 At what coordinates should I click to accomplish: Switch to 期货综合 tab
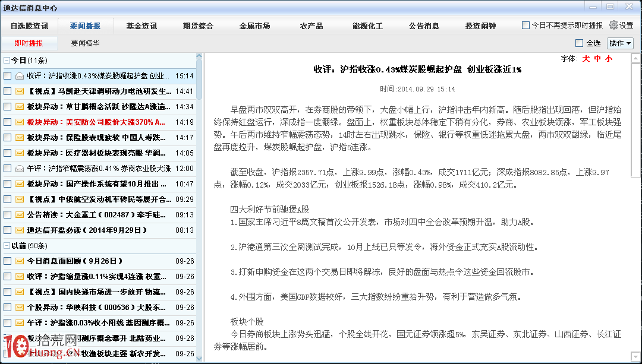[x=198, y=26]
